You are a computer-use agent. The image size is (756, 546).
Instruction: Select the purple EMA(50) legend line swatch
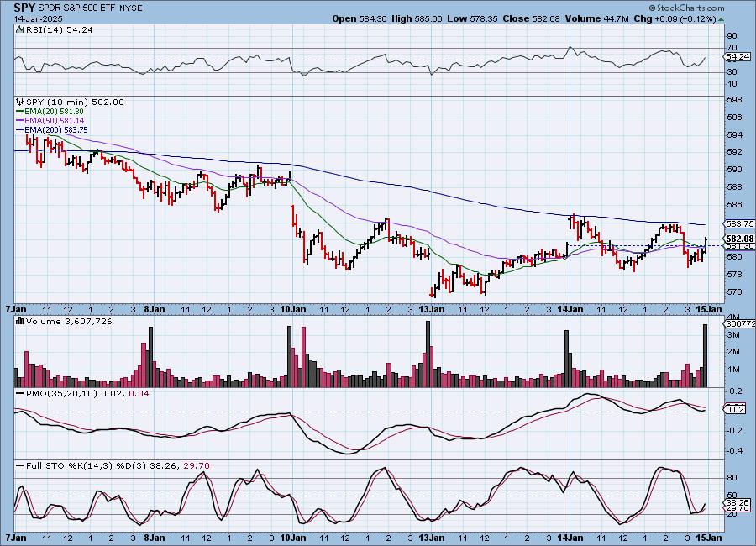20,121
